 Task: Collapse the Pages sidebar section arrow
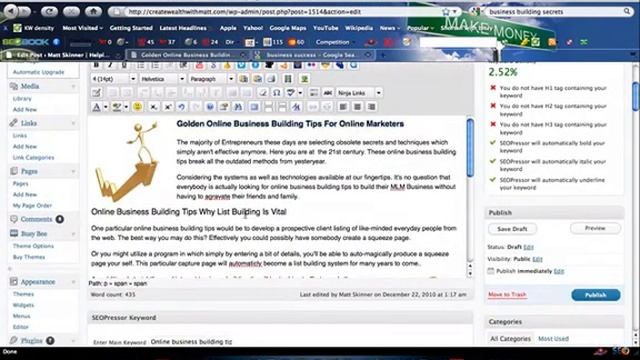pyautogui.click(x=74, y=171)
